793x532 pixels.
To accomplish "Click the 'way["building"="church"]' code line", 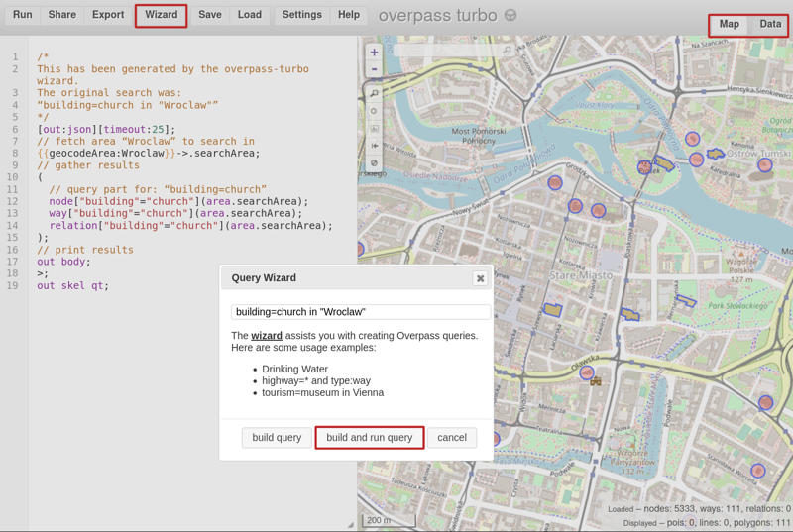I will click(175, 213).
